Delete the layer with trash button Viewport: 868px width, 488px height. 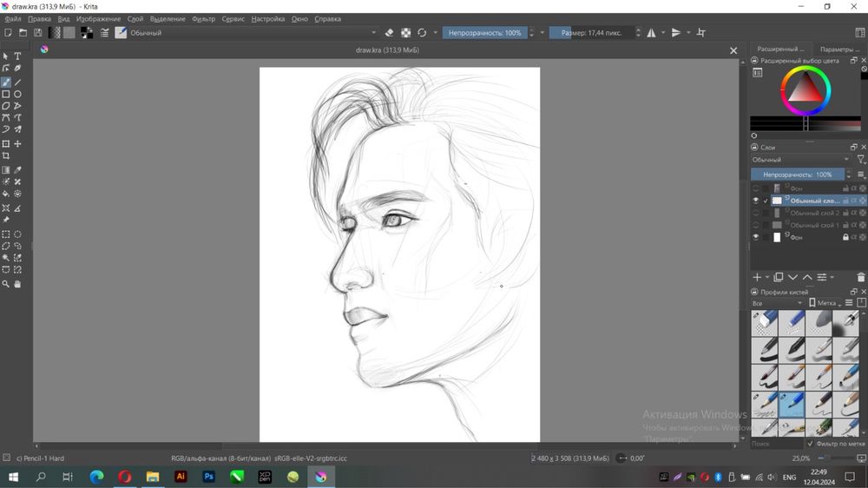[861, 277]
